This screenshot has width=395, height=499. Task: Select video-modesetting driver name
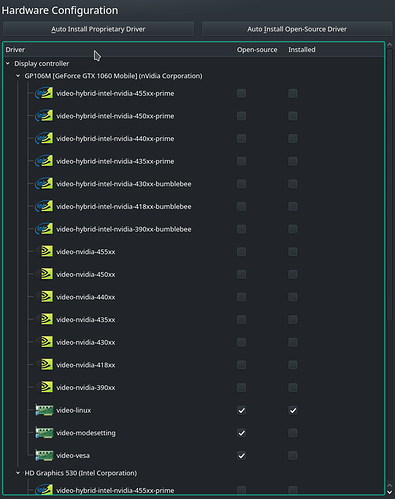(86, 433)
